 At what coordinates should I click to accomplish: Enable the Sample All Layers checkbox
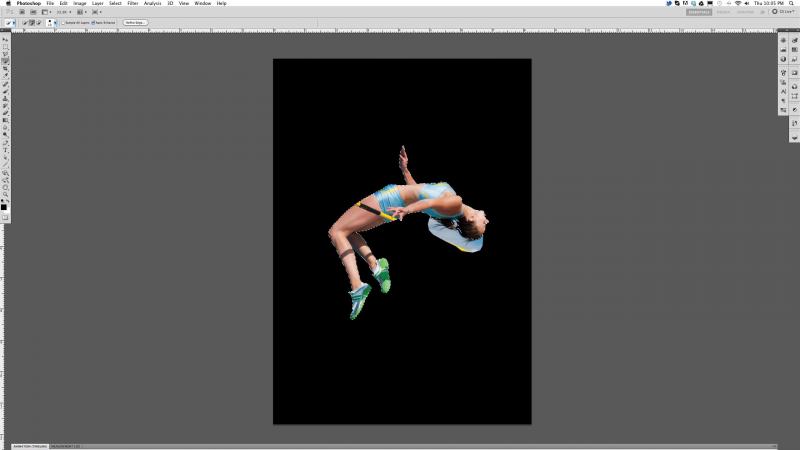tap(64, 21)
